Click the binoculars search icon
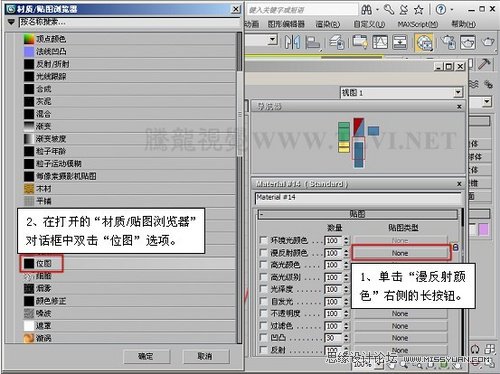 click(367, 10)
